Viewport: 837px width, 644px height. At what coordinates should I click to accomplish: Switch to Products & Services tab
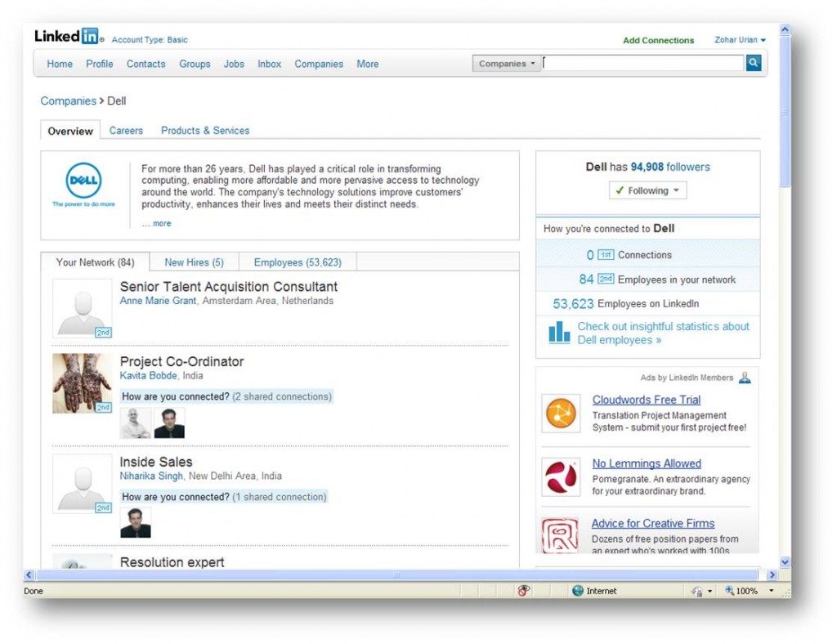tap(205, 131)
